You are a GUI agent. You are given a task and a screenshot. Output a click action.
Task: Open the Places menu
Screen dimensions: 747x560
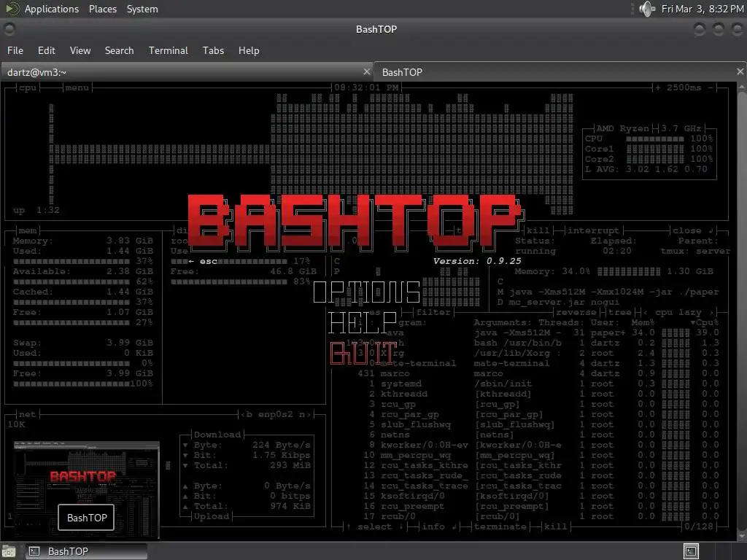(102, 9)
